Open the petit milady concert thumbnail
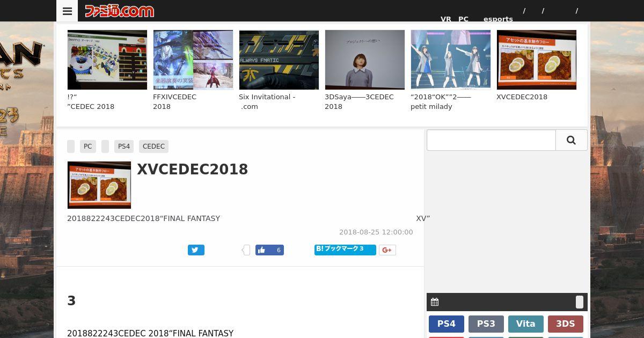Screen dimensions: 644x338 click(451, 60)
